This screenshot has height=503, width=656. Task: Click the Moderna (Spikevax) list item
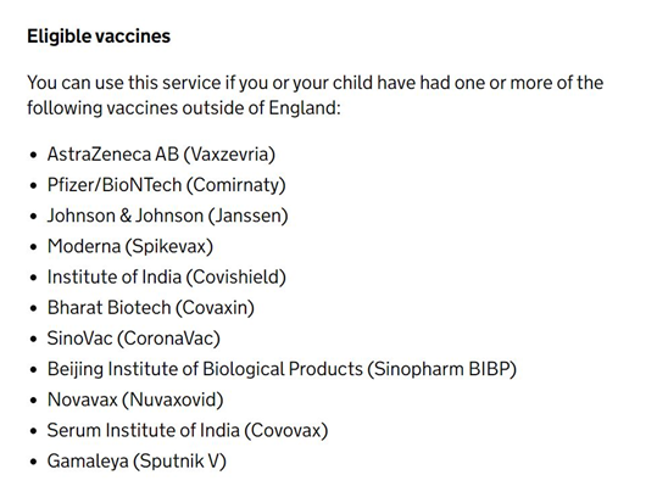130,246
